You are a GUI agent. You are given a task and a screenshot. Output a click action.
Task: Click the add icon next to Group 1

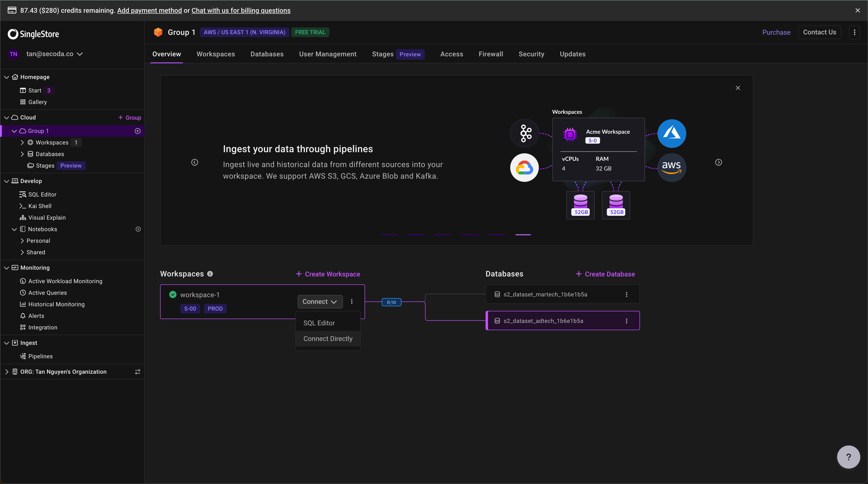tap(138, 131)
